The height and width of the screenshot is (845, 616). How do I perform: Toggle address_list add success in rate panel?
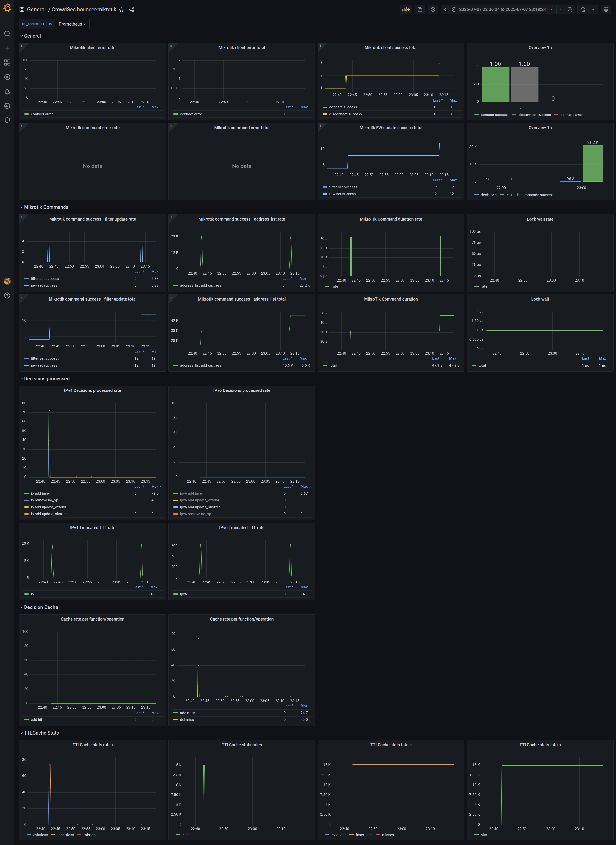[201, 286]
